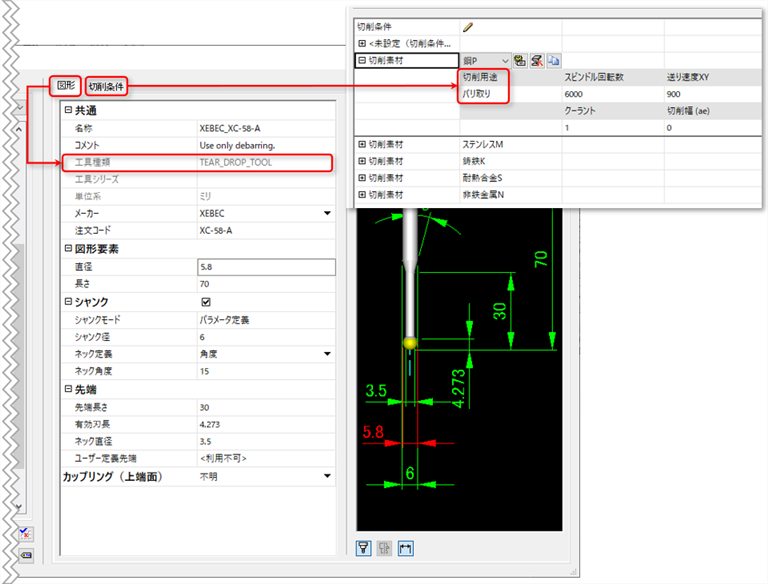Open the 鋼P material dropdown
This screenshot has width=768, height=584.
coord(505,61)
